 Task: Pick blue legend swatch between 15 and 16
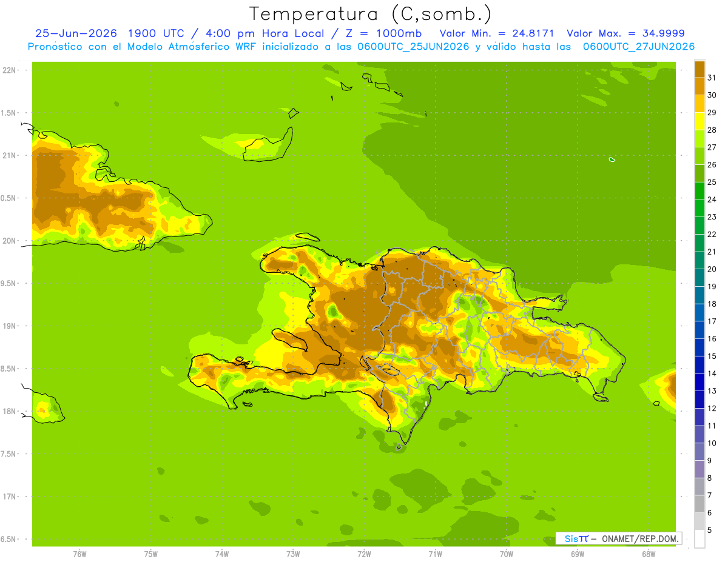(x=699, y=347)
